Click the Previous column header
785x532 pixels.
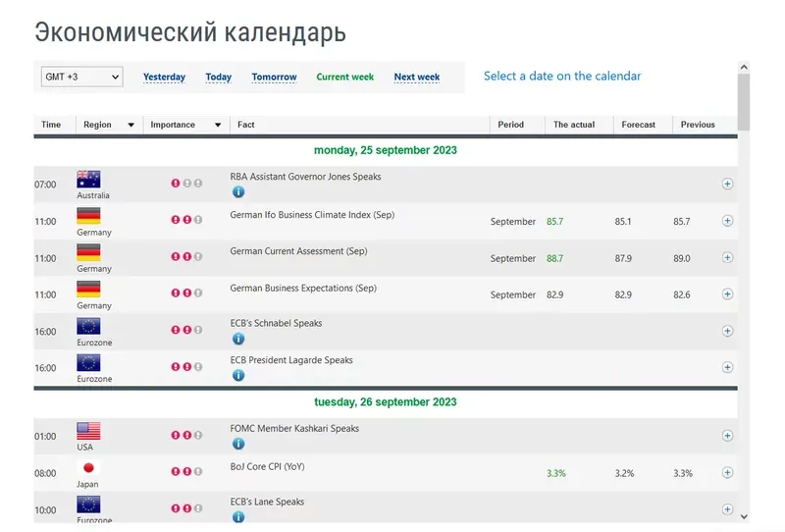coord(698,125)
